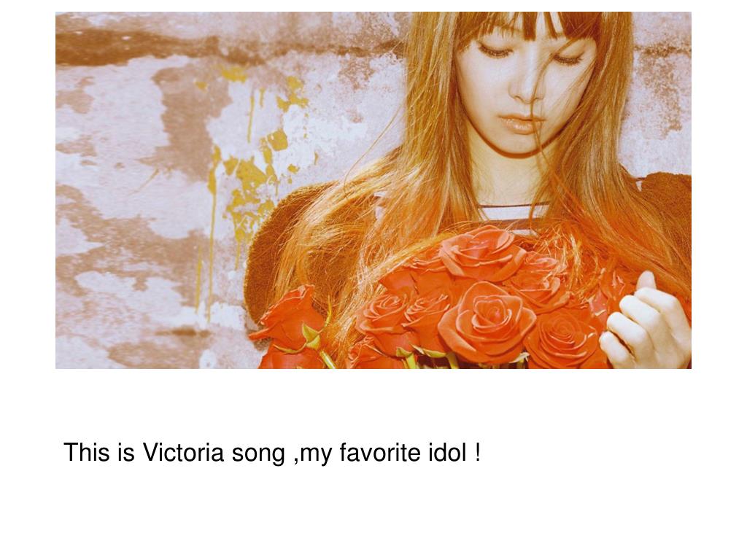Select the word "Victoria" in the caption
This screenshot has height=560, width=747.
[183, 452]
